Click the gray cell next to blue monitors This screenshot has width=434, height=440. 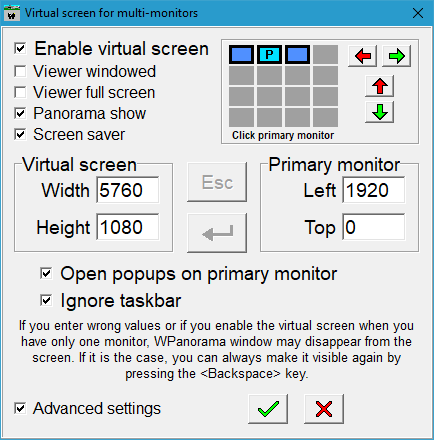(325, 54)
